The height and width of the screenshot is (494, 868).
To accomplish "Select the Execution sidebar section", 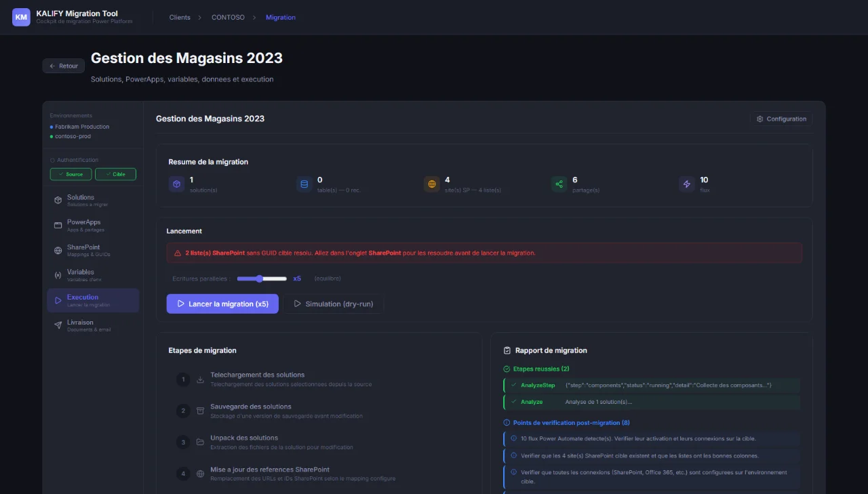I will pyautogui.click(x=93, y=300).
